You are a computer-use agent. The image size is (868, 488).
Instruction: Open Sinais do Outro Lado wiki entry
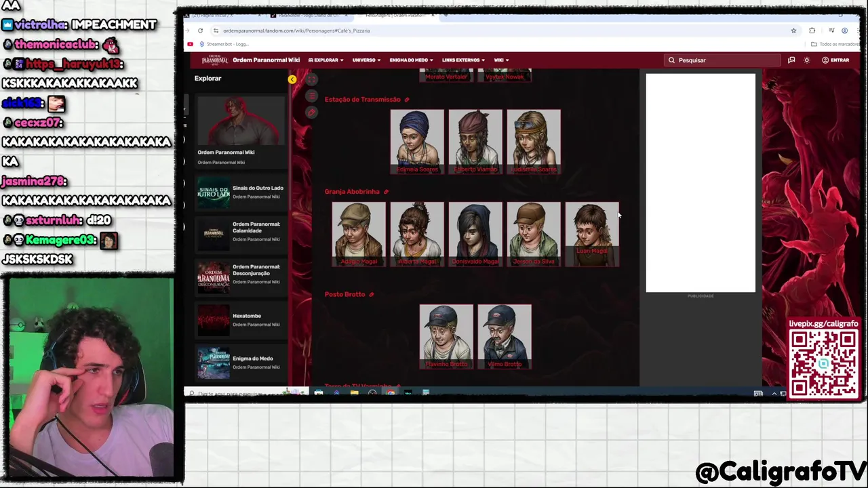pos(241,192)
